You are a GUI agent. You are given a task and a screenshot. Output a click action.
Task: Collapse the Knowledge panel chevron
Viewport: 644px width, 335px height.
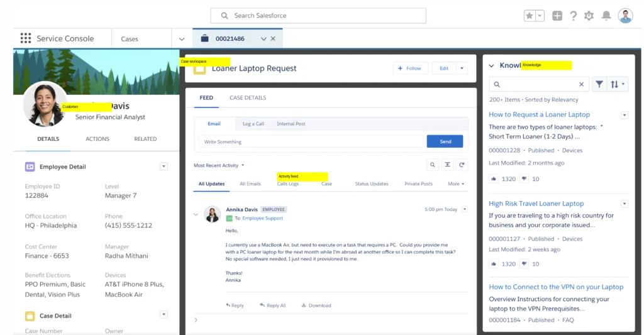point(491,66)
